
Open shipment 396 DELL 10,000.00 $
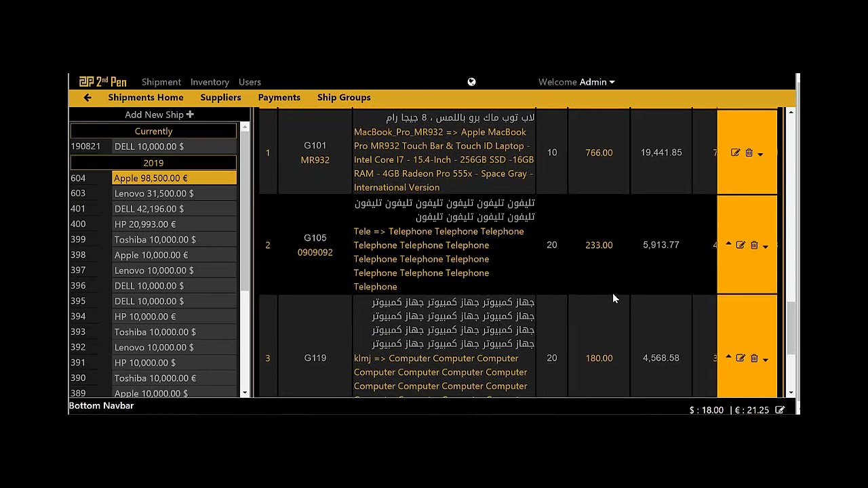tap(153, 285)
